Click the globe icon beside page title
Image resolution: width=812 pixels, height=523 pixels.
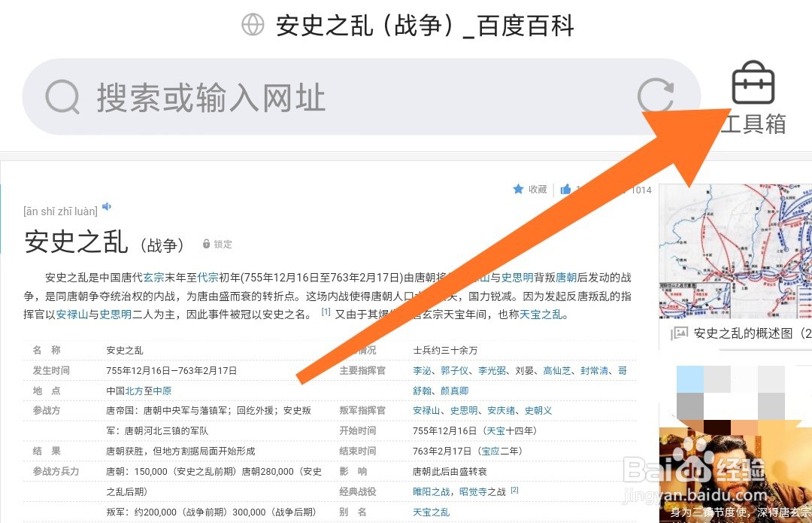point(253,25)
